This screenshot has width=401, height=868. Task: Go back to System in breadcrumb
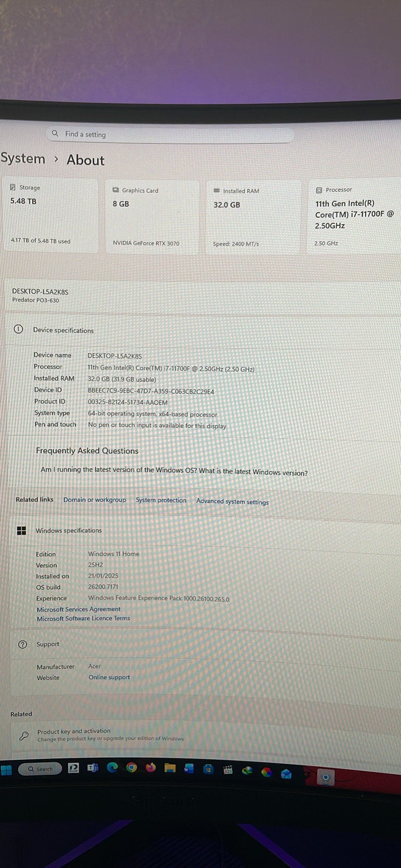point(23,159)
